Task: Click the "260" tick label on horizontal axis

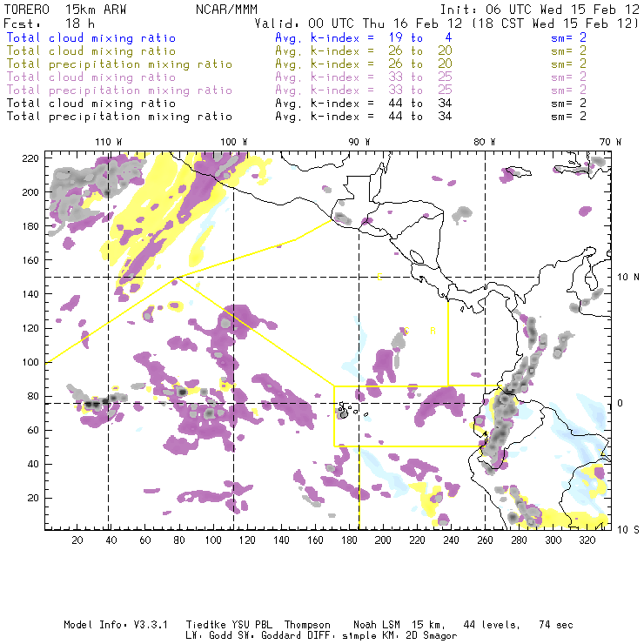Action: coord(485,540)
